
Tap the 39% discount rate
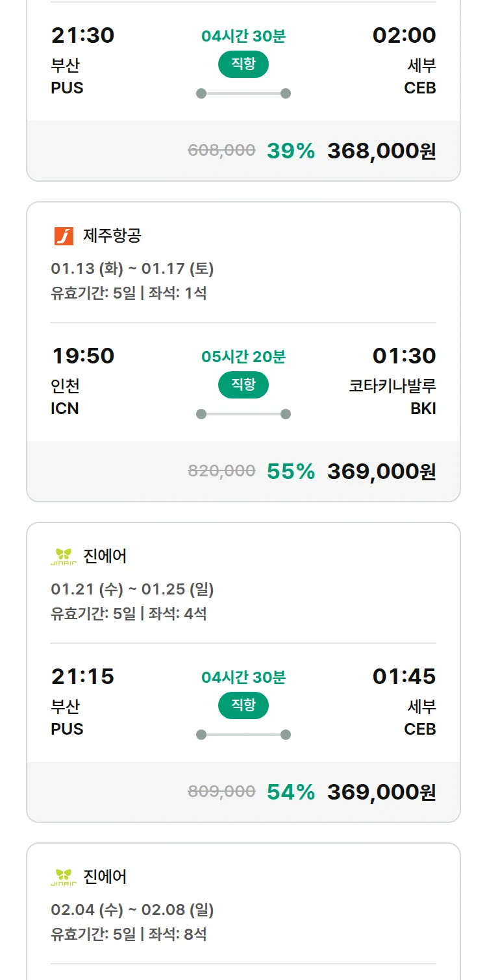point(290,151)
